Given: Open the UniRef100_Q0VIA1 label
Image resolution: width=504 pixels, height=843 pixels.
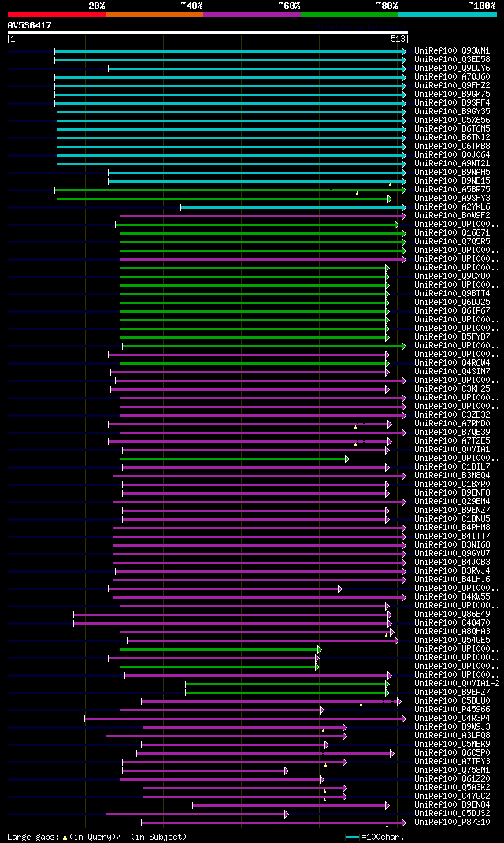Looking at the screenshot, I should 452,449.
